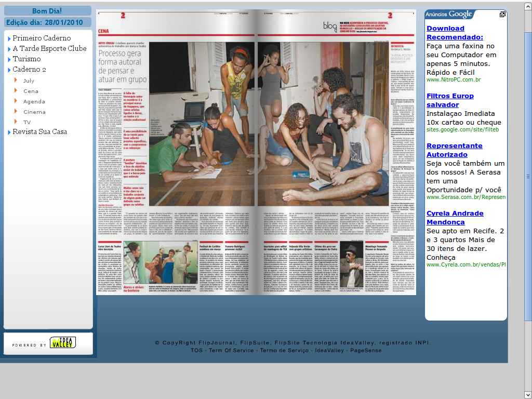
Task: Click orange arrow beside TV
Action: (x=16, y=122)
